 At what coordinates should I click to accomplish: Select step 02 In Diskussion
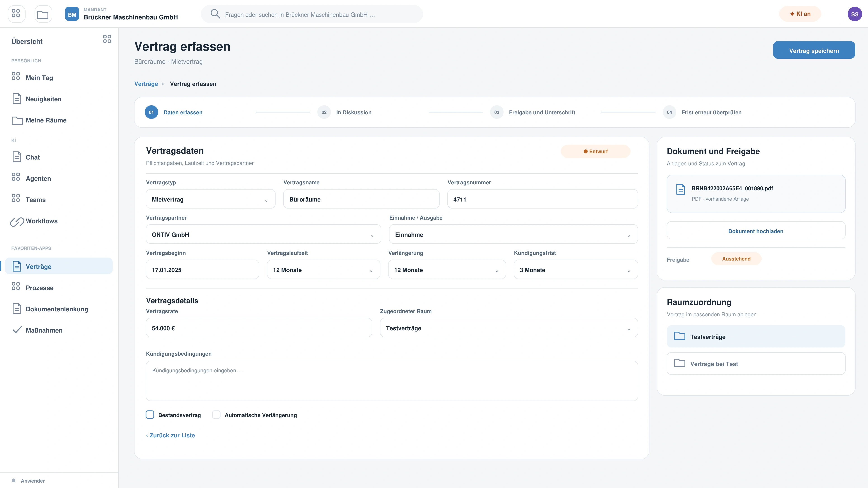344,112
